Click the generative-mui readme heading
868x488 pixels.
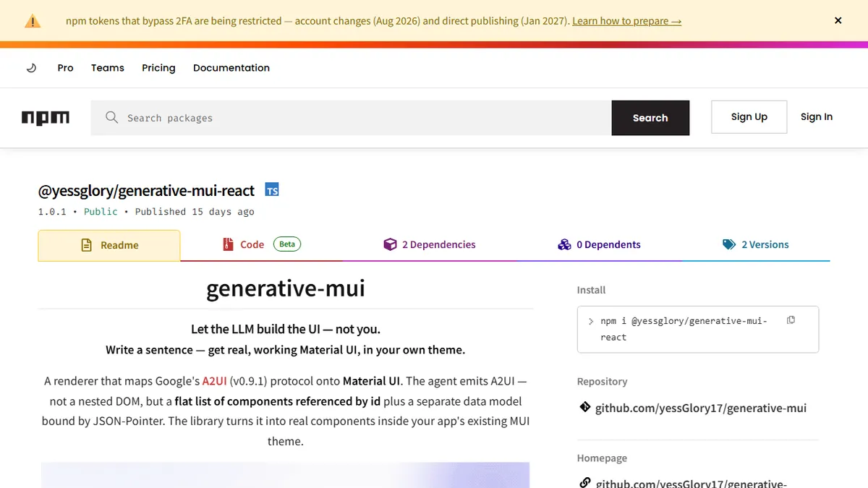coord(286,288)
